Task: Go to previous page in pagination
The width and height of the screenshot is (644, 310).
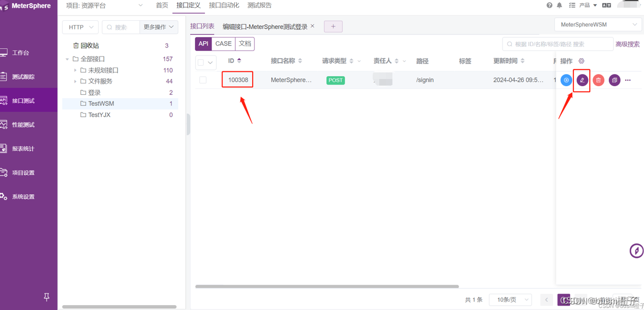Action: coord(546,300)
